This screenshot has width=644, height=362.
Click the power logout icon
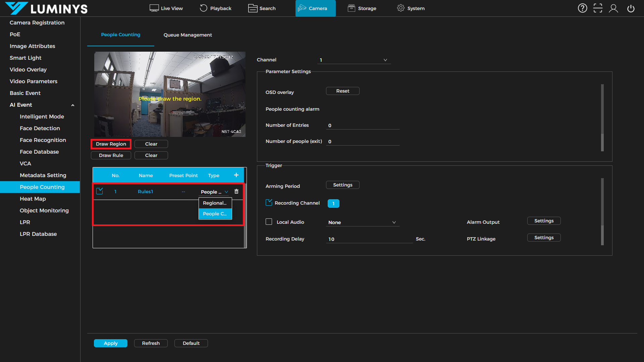pyautogui.click(x=631, y=8)
